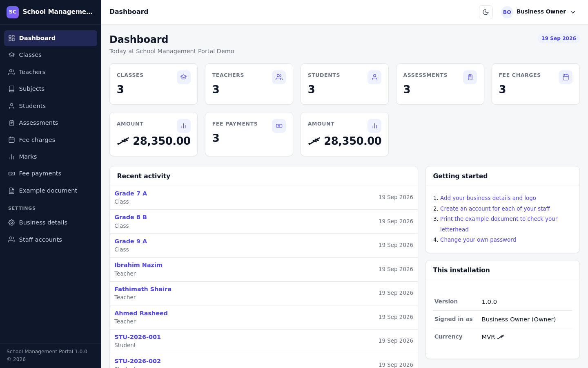Open Assessments from the sidebar
This screenshot has height=368, width=588.
(x=51, y=123)
